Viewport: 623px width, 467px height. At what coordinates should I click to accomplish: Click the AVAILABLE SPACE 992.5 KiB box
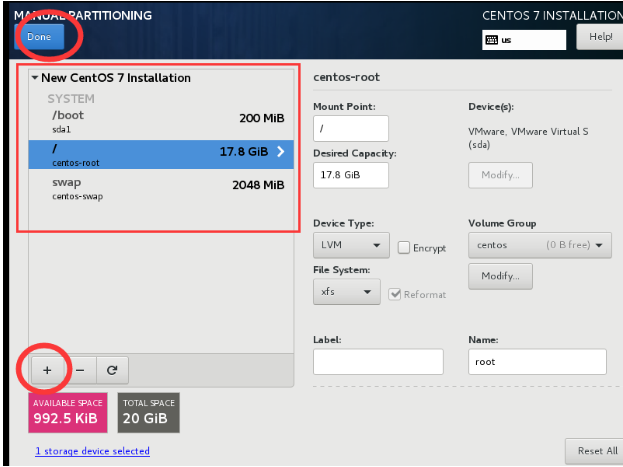[x=68, y=413]
